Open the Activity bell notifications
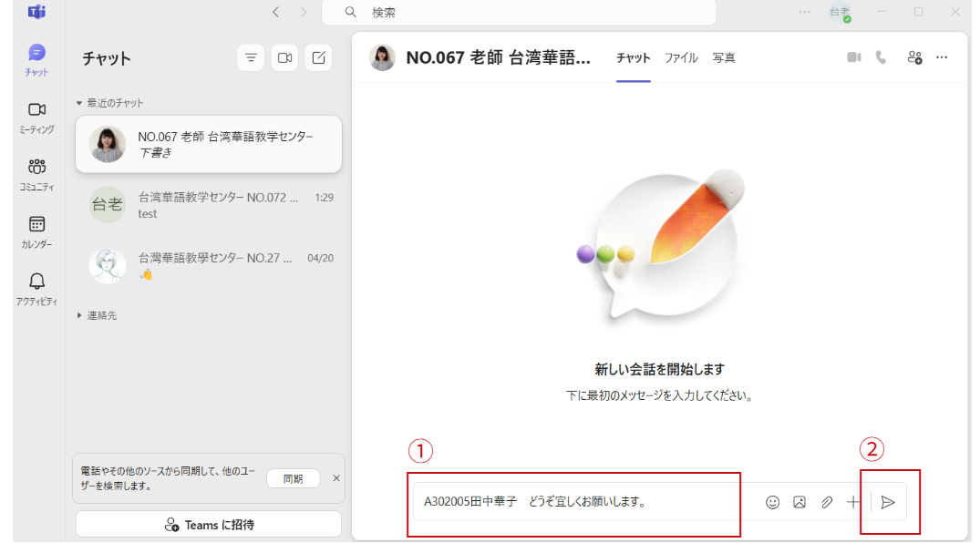Screen dimensions: 980x543 [x=36, y=288]
